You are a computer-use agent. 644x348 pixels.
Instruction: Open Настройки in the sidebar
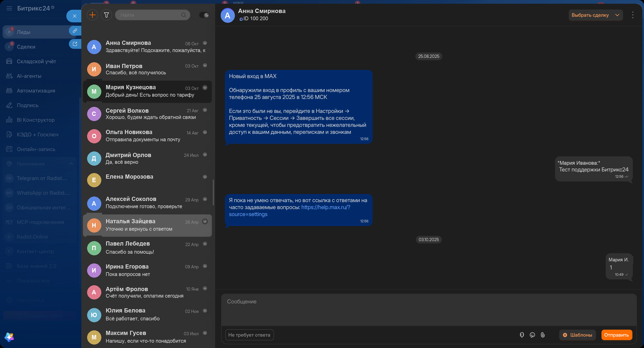40,300
